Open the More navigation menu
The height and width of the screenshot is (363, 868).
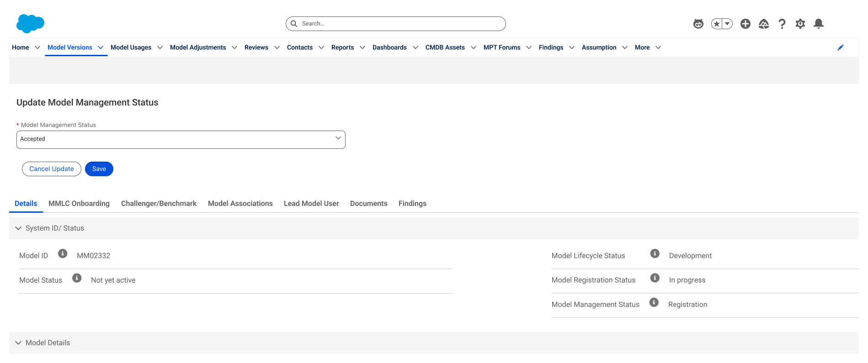click(x=648, y=47)
